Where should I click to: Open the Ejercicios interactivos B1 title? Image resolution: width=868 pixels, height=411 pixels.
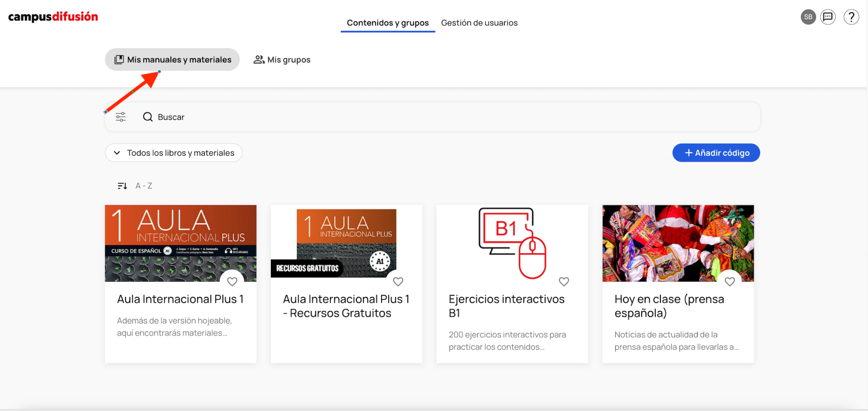[507, 306]
